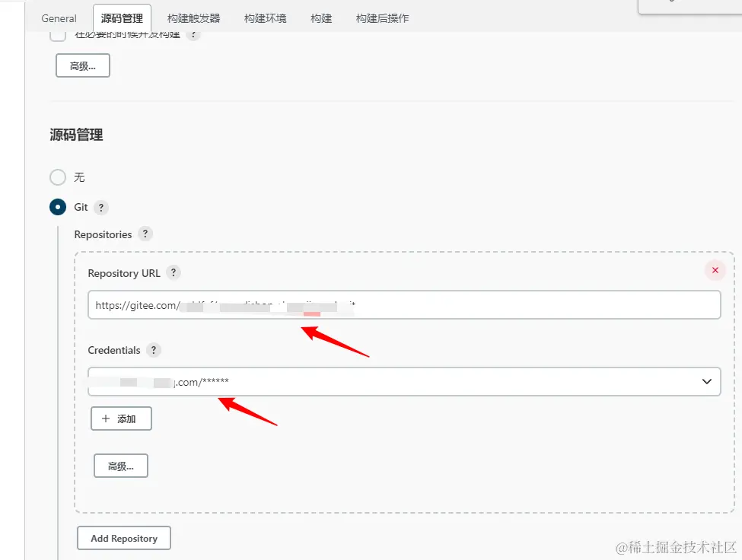
Task: Click the 高级... button in repository box
Action: point(121,466)
